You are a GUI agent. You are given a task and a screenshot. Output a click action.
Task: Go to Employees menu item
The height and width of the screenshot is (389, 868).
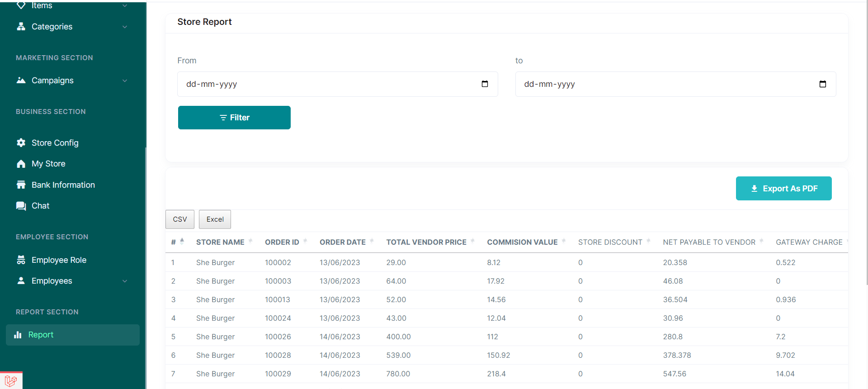[52, 281]
